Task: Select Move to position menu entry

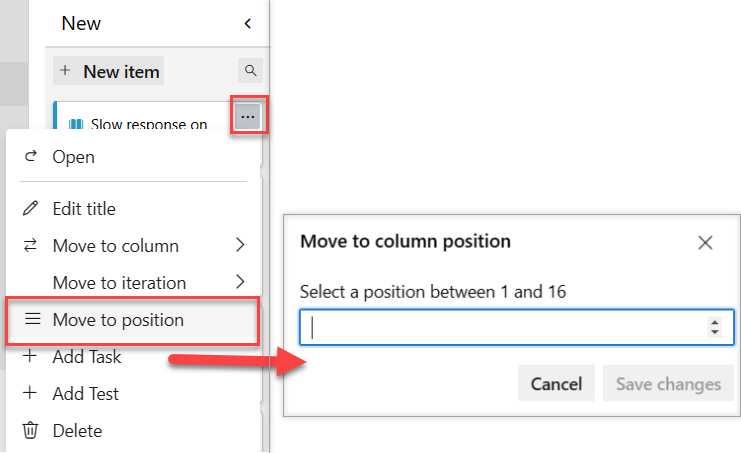Action: [133, 320]
